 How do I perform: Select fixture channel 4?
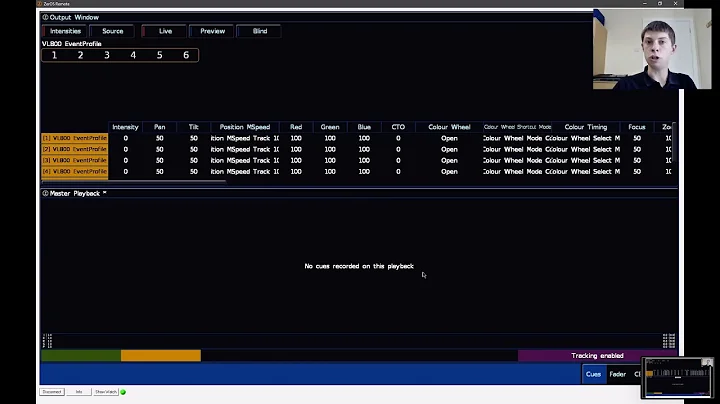133,56
